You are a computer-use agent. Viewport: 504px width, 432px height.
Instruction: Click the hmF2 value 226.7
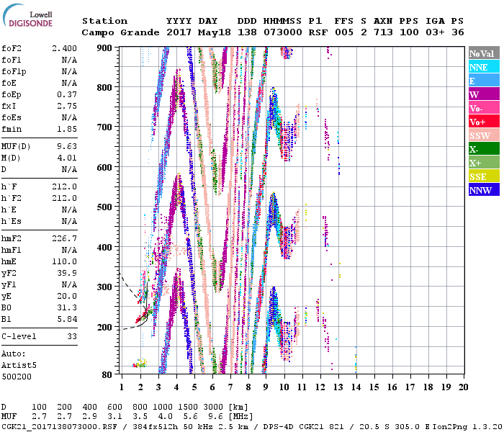(64, 238)
